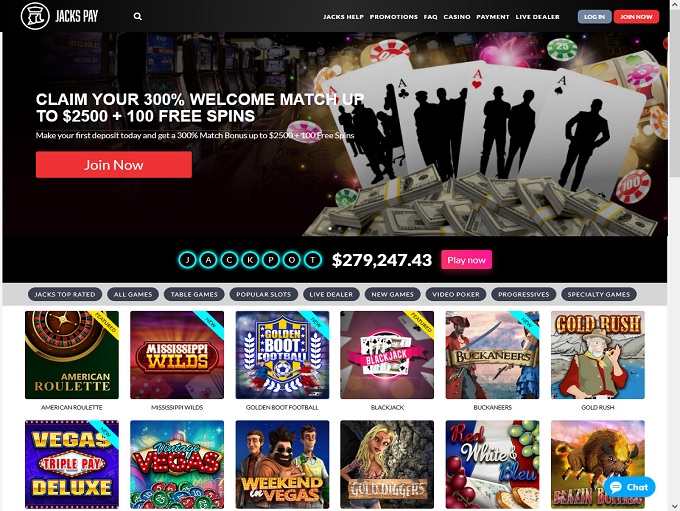Switch to the Table Games filter tab
This screenshot has height=511, width=680.
[x=194, y=294]
